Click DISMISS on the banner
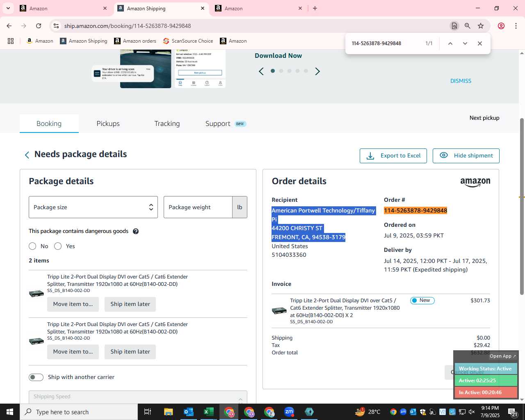This screenshot has width=525, height=420. (x=461, y=81)
